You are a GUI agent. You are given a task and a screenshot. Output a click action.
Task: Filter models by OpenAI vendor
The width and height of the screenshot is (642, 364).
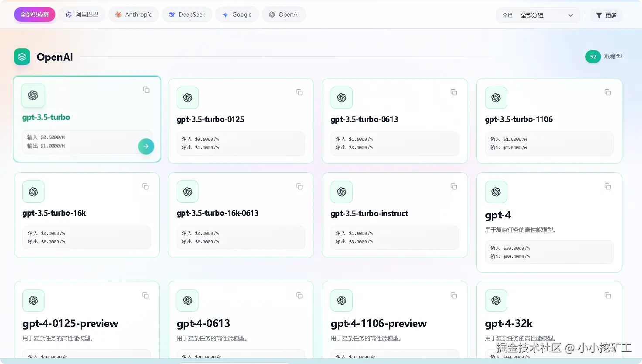[284, 14]
